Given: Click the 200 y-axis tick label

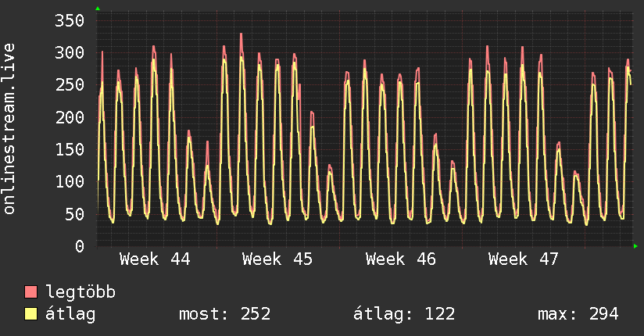Looking at the screenshot, I should coord(70,117).
